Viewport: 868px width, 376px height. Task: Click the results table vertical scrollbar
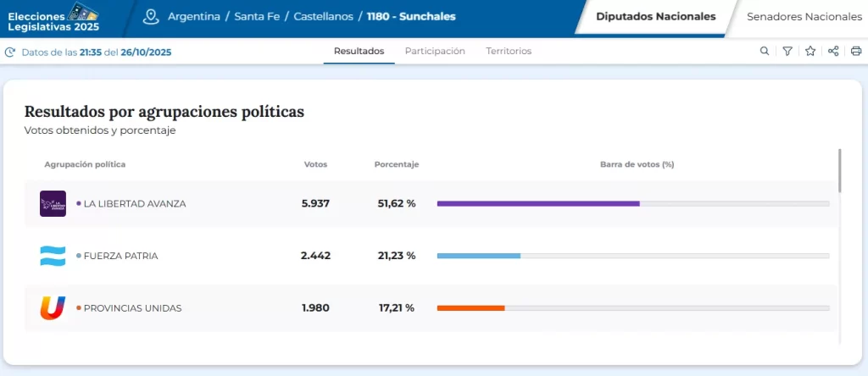pos(840,169)
